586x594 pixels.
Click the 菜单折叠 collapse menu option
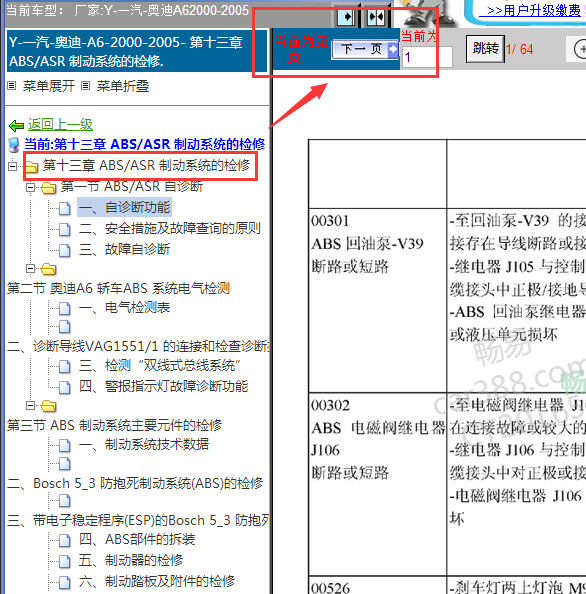click(x=123, y=86)
